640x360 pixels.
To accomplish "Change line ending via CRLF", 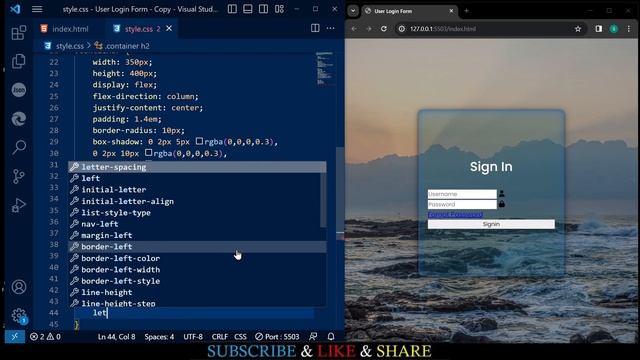I will 220,337.
